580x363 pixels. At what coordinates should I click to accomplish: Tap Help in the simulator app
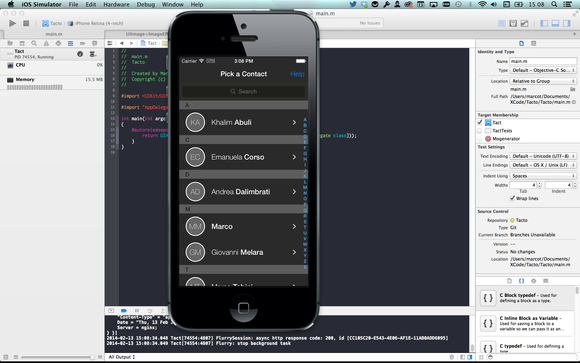coord(297,74)
